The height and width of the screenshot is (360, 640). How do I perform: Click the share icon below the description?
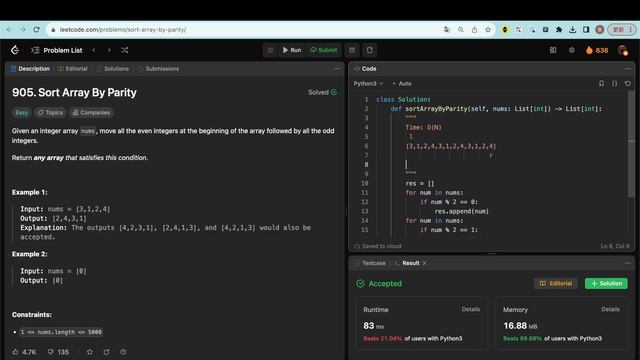click(107, 352)
